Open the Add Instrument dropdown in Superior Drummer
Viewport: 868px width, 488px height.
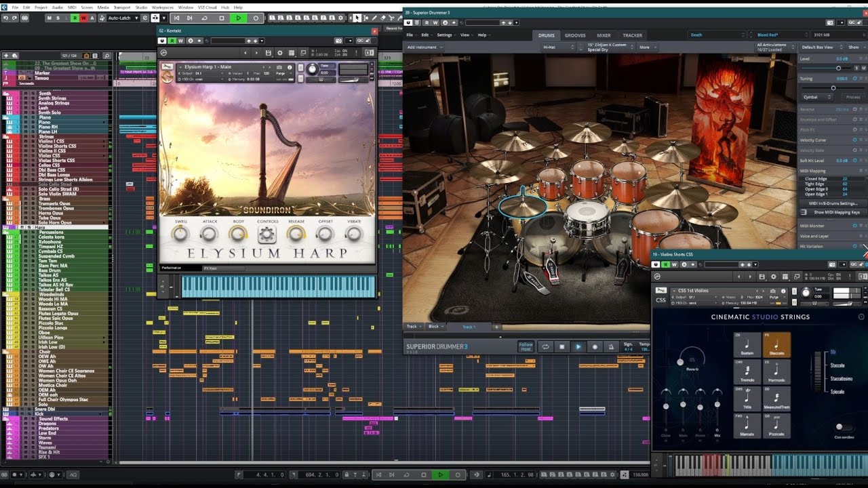(x=425, y=47)
